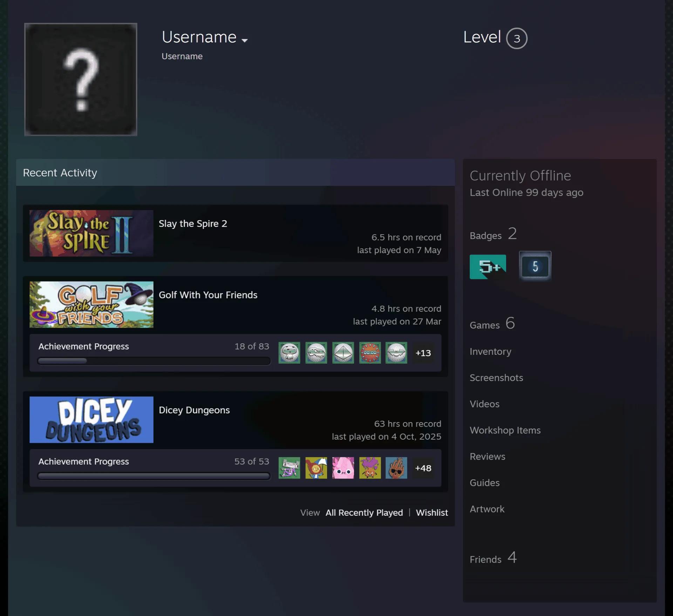Open Slay the Spire 2 game thumbnail
Image resolution: width=673 pixels, height=616 pixels.
pos(91,233)
